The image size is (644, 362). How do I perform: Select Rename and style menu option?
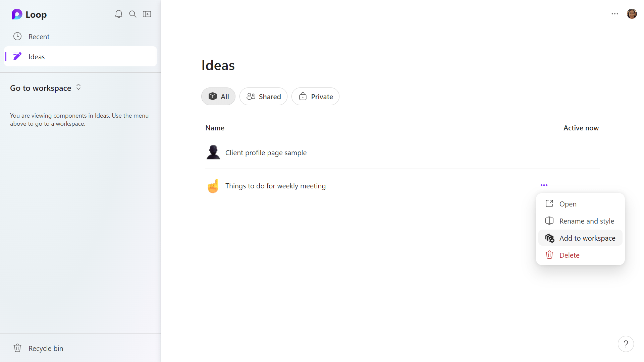pos(586,221)
